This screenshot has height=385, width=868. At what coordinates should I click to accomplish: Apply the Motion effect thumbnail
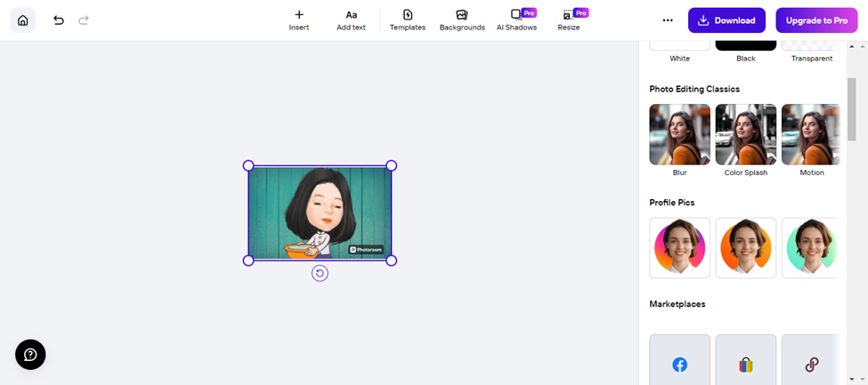812,134
